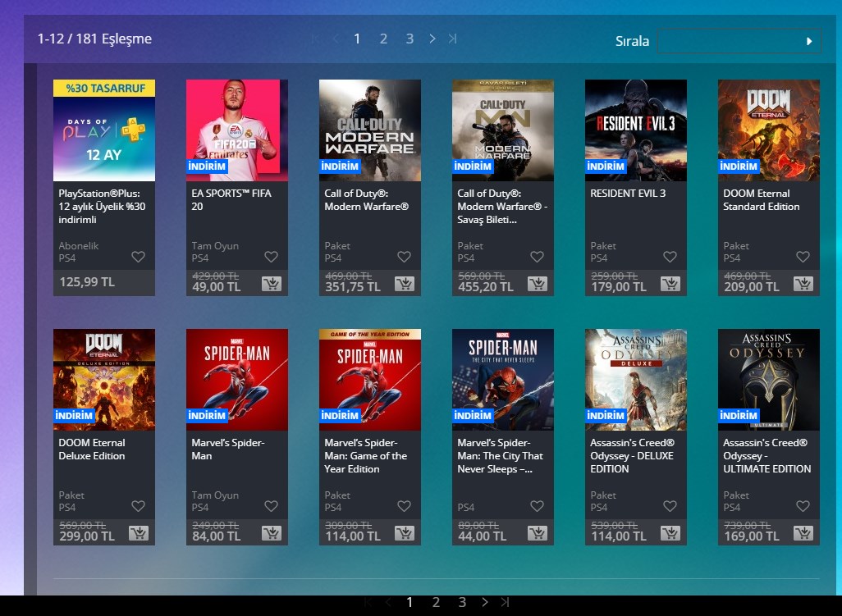The image size is (842, 616).
Task: Add Assassin's Creed Odyssey DELUXE EDITION to cart
Action: pos(670,533)
